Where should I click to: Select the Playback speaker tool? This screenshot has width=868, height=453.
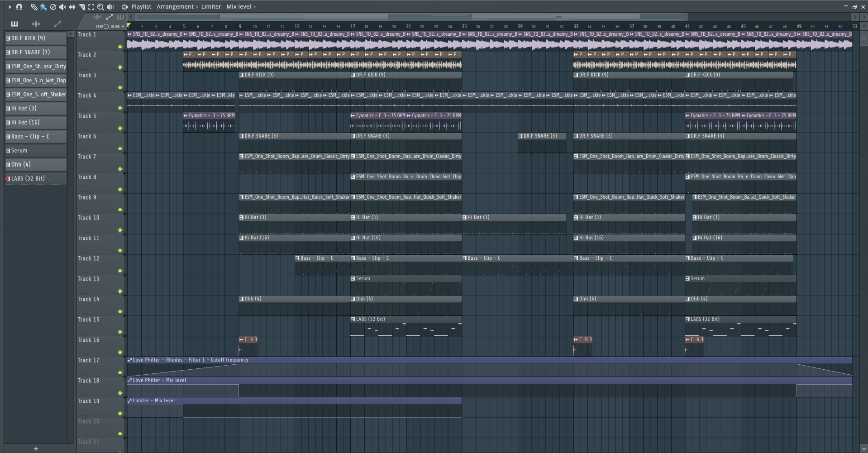coord(110,7)
